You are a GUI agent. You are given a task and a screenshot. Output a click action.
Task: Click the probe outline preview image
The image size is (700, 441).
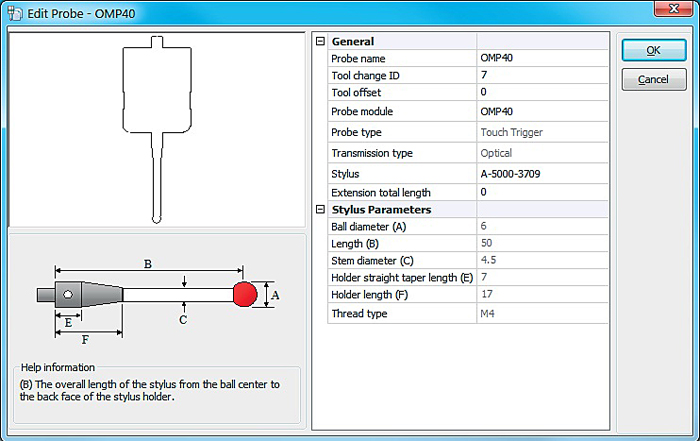(157, 129)
